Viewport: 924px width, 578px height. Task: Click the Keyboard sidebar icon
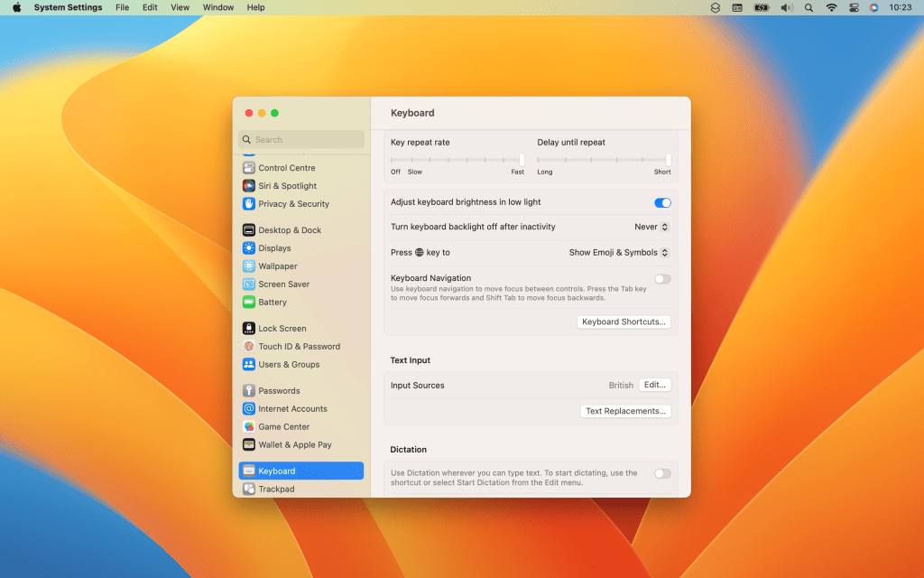pos(249,471)
